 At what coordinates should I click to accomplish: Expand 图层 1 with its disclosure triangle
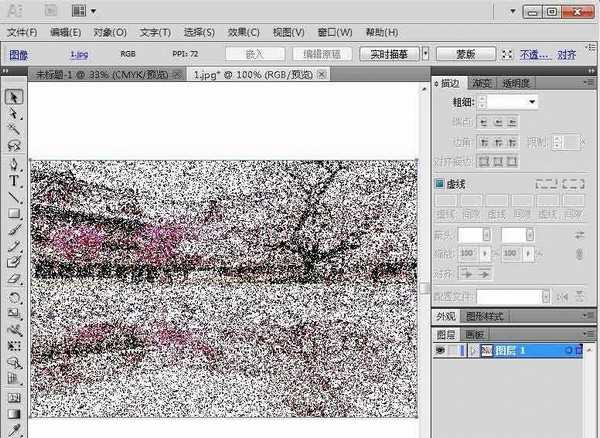click(x=472, y=350)
